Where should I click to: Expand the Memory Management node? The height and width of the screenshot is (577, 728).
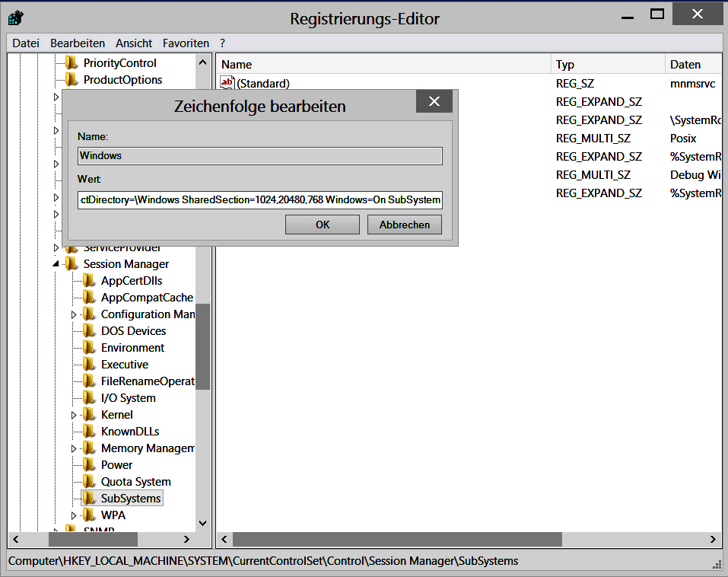pyautogui.click(x=73, y=448)
